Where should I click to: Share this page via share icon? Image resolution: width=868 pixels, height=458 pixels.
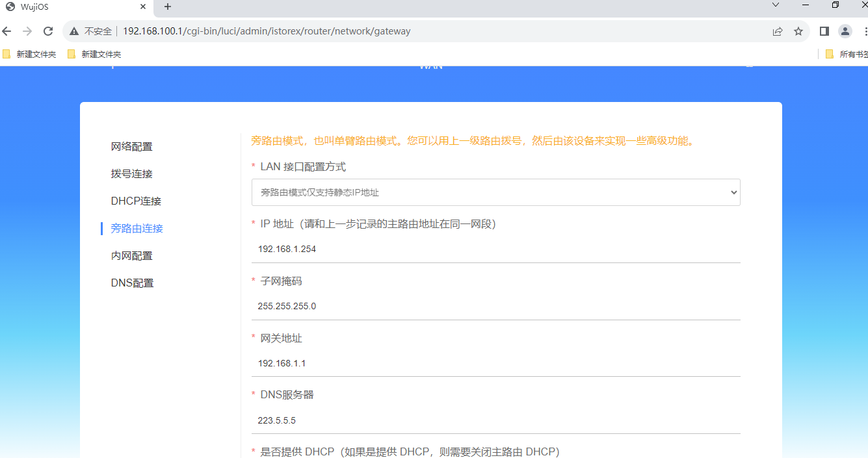(x=778, y=31)
